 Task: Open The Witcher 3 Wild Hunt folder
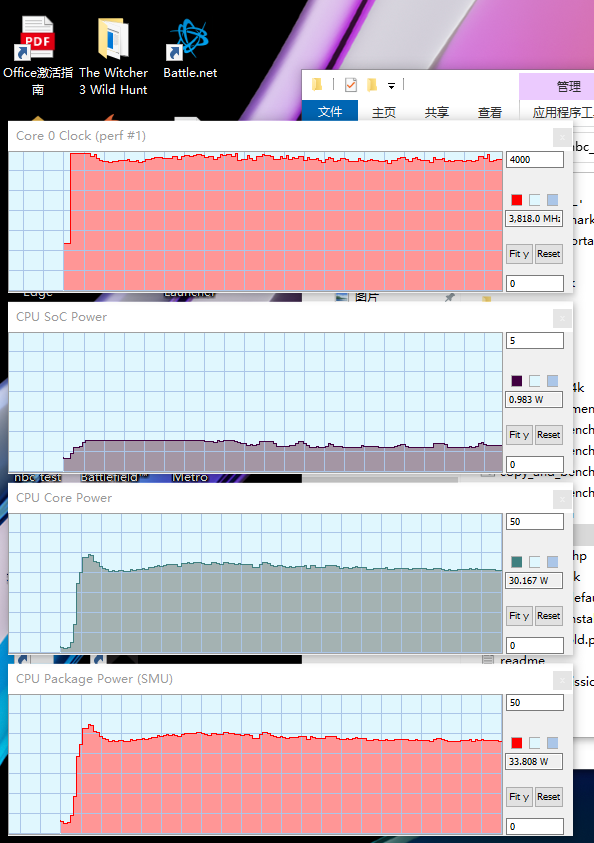click(113, 56)
